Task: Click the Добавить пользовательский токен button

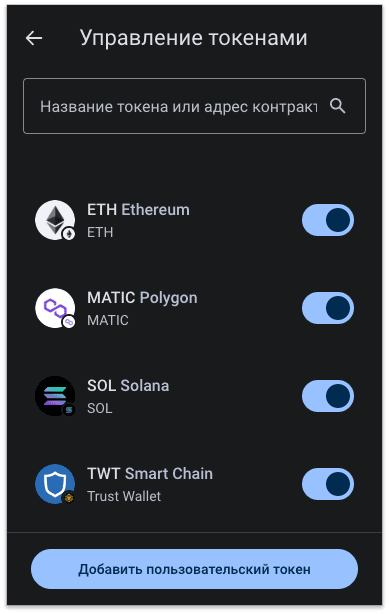Action: tap(194, 569)
